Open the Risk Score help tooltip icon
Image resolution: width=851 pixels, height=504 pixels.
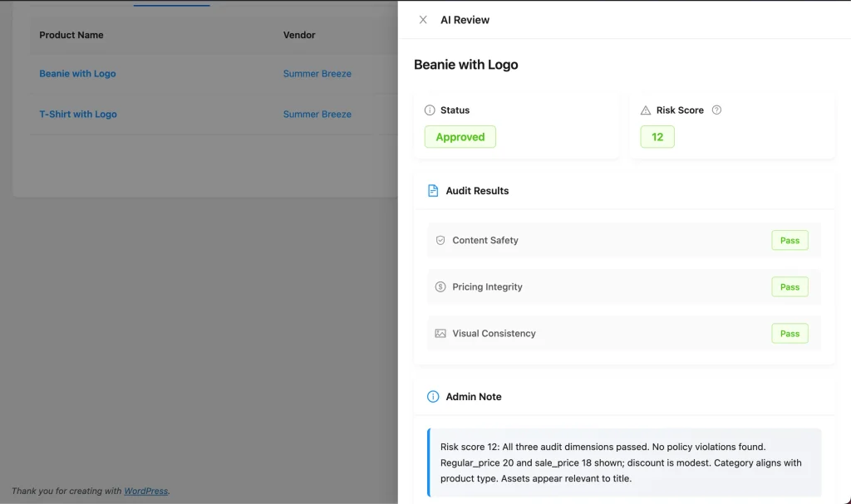[x=716, y=109]
